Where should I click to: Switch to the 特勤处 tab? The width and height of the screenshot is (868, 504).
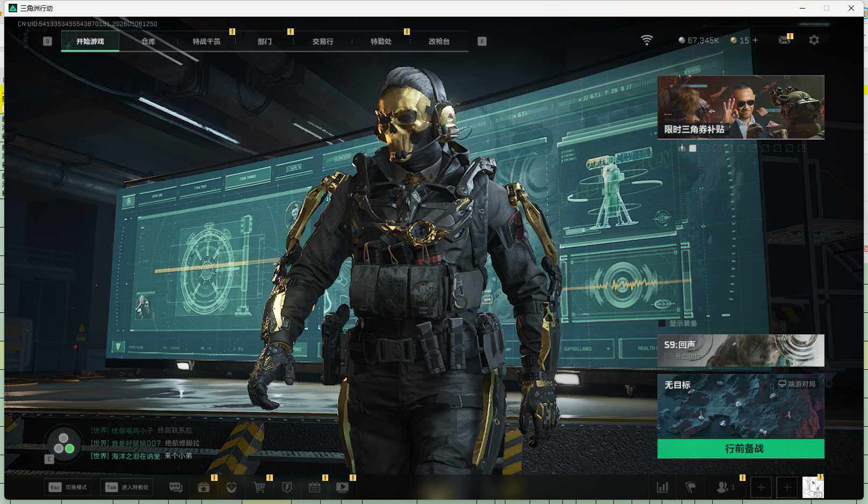coord(381,41)
